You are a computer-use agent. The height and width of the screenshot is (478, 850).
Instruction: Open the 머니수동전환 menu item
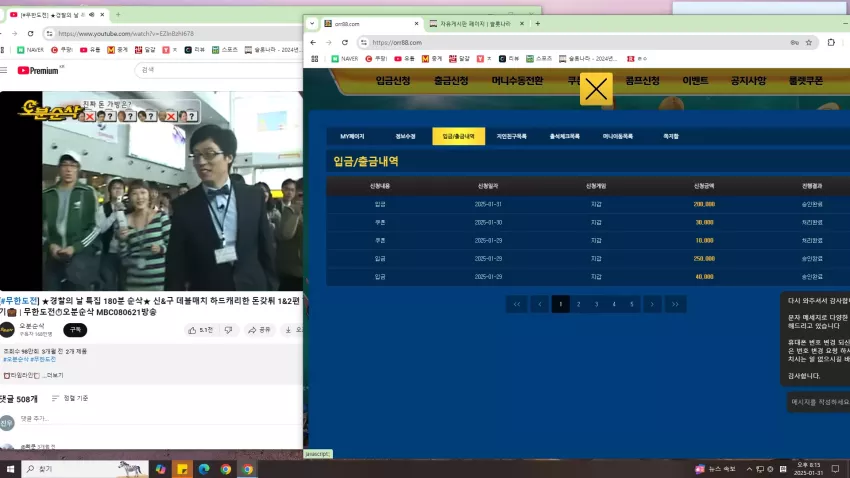click(x=517, y=81)
